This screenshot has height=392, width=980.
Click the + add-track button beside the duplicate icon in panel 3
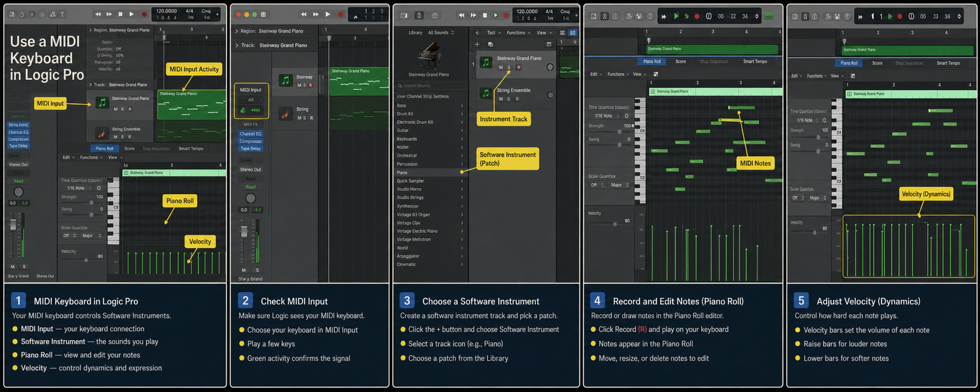[477, 44]
